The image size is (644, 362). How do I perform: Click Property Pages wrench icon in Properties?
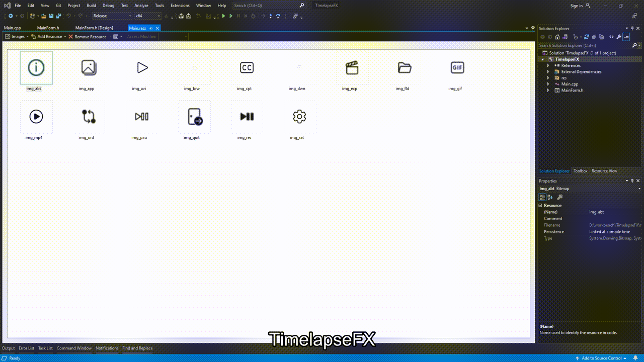(559, 197)
